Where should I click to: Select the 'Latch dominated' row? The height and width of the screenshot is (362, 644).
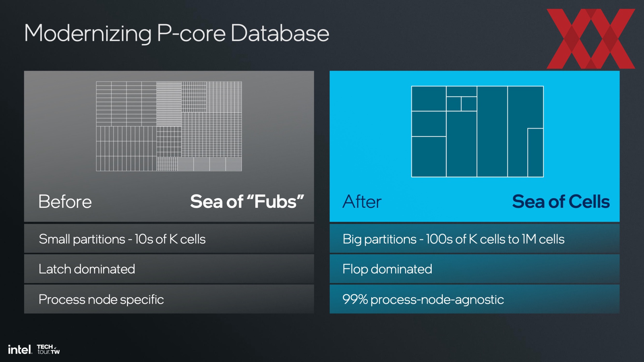coord(169,269)
